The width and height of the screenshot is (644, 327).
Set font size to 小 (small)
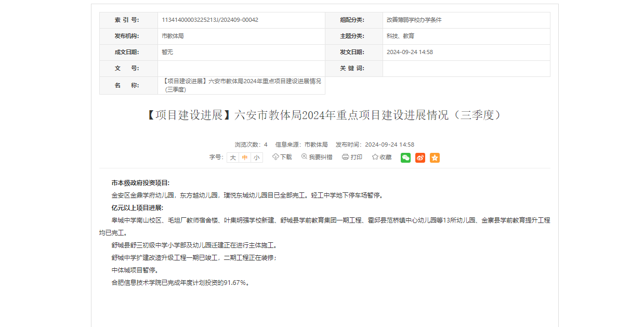(x=257, y=158)
